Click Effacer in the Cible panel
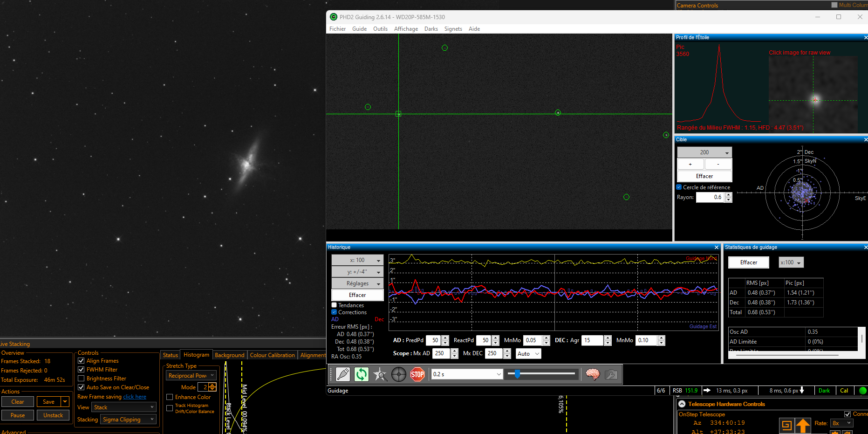This screenshot has width=868, height=434. click(x=704, y=176)
